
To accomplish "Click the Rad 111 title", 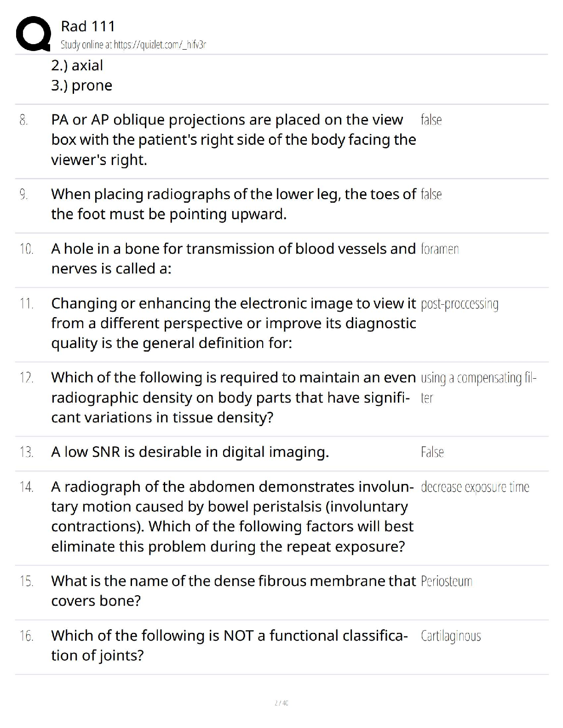I will point(88,26).
